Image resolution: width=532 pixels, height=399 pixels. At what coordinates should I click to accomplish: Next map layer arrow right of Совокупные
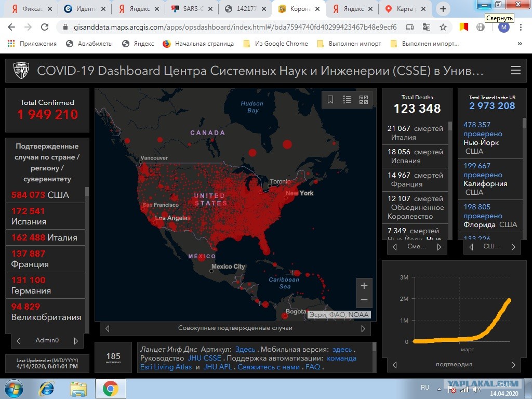click(x=363, y=328)
